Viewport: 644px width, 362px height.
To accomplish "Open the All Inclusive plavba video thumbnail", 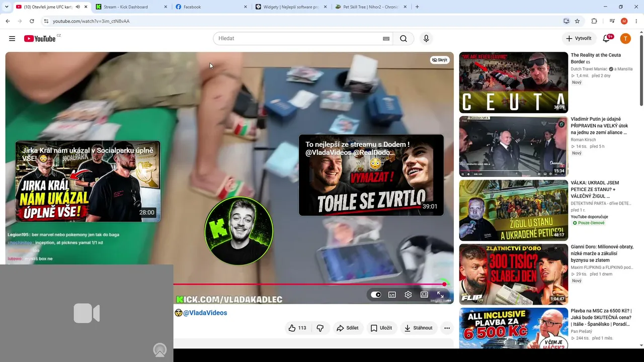I will pyautogui.click(x=513, y=328).
